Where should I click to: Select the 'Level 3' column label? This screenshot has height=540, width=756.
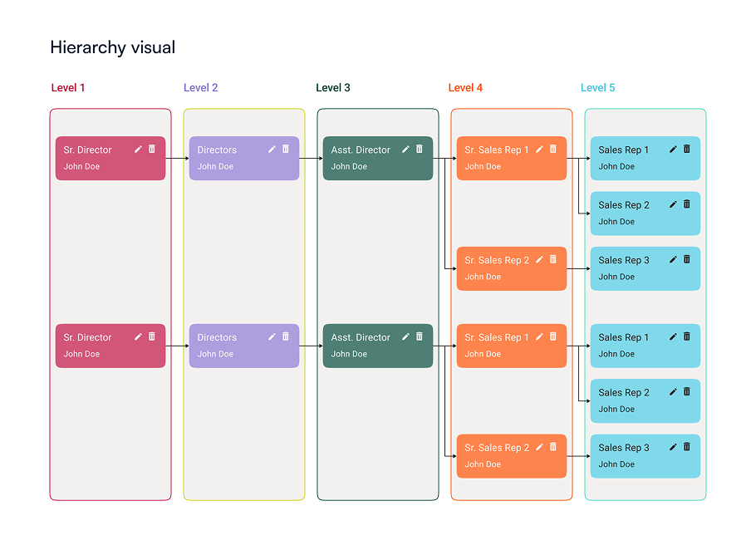(333, 88)
